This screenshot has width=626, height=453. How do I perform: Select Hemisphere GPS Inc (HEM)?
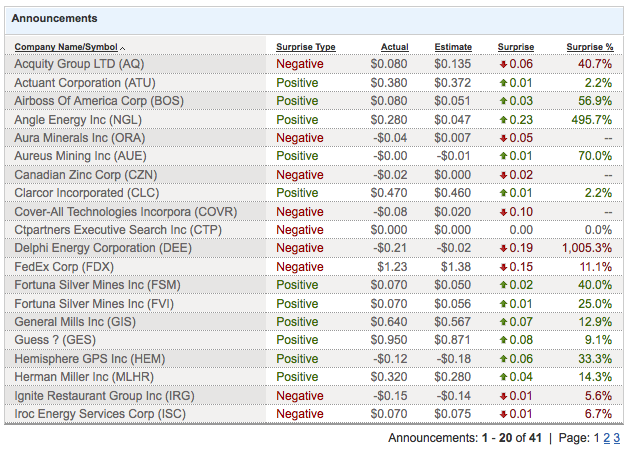(90, 359)
